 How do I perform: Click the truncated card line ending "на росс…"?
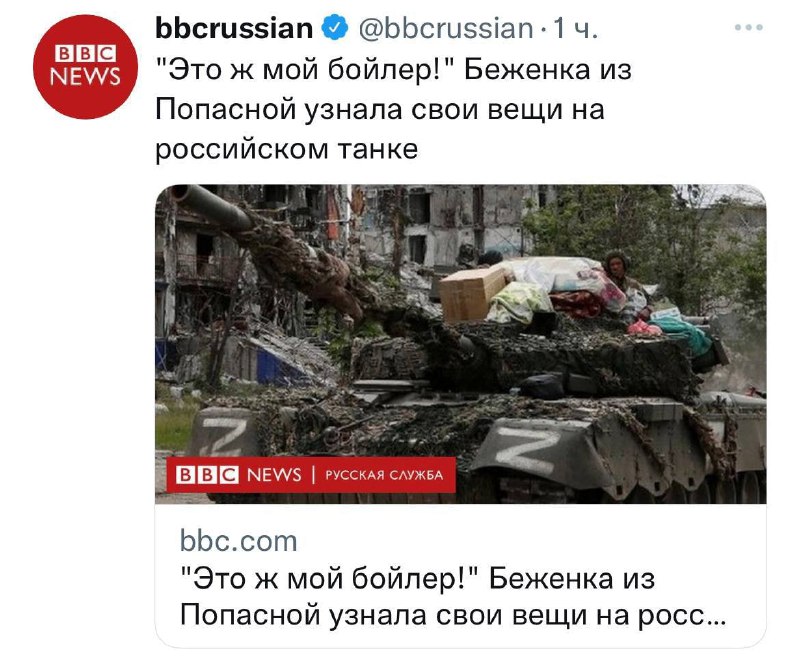tap(453, 615)
